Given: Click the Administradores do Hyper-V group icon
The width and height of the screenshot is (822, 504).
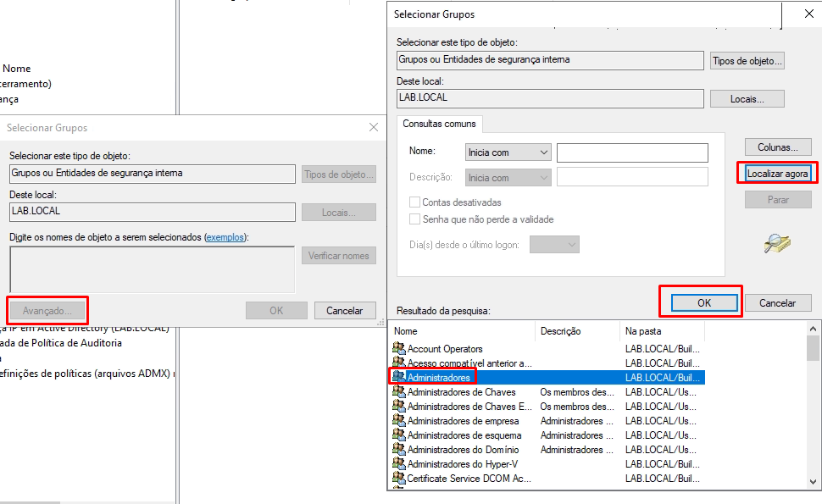Looking at the screenshot, I should pyautogui.click(x=399, y=464).
